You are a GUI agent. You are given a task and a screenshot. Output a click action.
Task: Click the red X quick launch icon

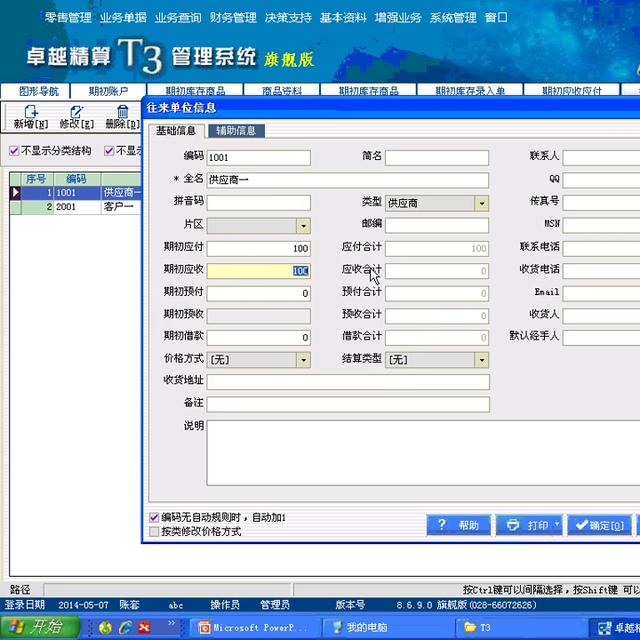pos(144,627)
